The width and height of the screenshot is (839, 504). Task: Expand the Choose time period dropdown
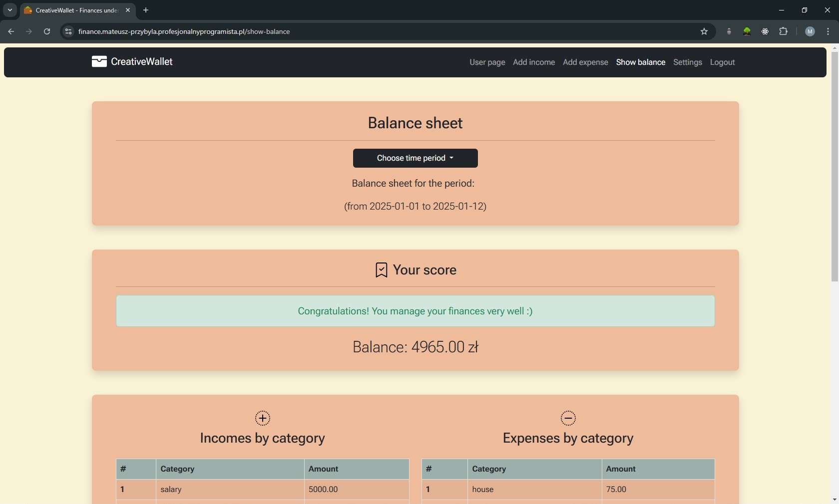click(415, 158)
